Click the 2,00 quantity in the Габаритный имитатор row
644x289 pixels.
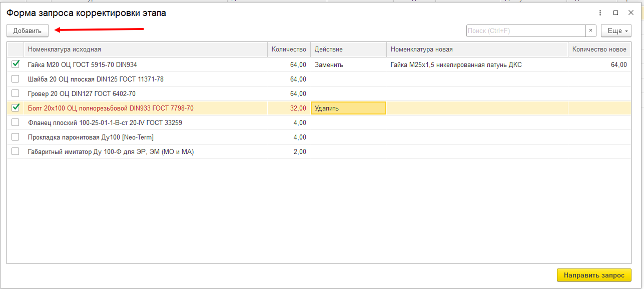(x=300, y=151)
